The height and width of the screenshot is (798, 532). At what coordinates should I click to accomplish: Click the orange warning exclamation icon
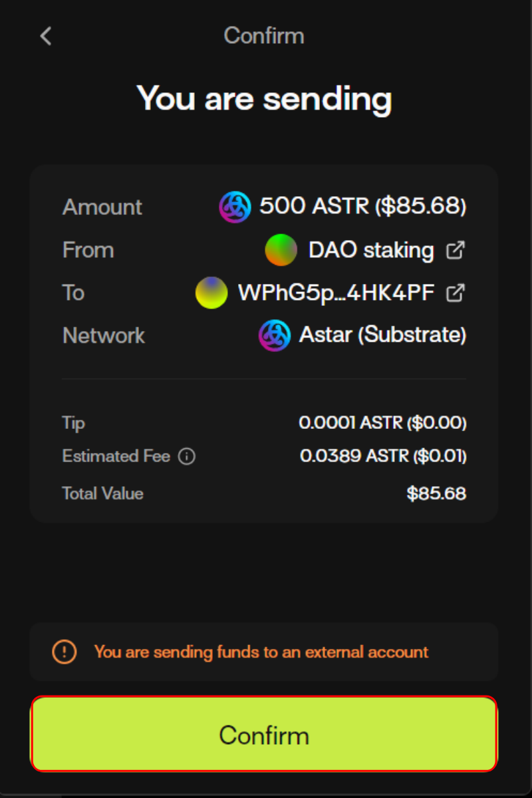(64, 652)
